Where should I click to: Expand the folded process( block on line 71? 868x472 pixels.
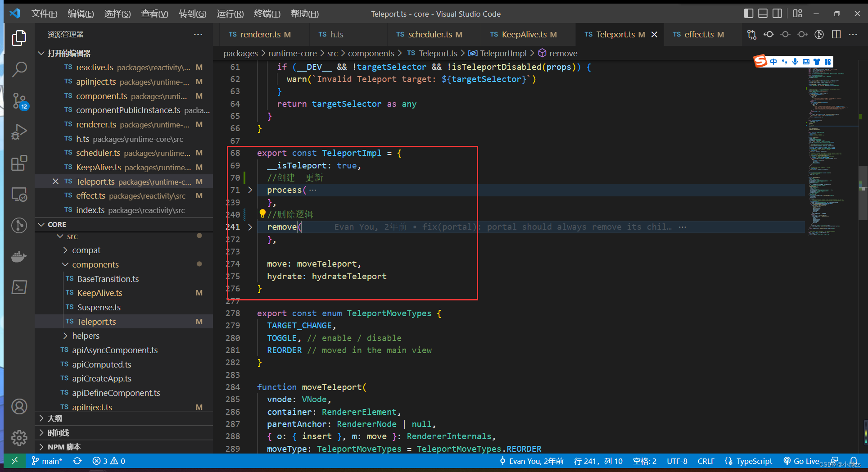click(x=250, y=190)
